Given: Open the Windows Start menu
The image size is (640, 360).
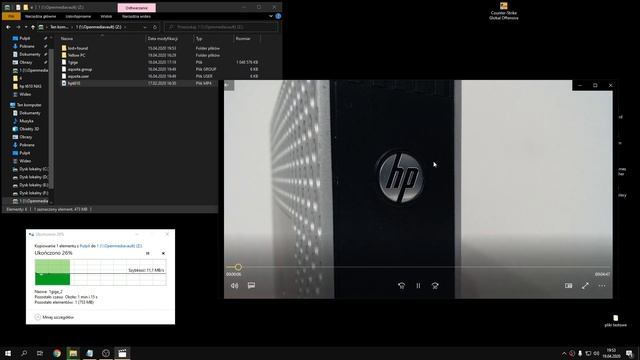Looking at the screenshot, I should 8,353.
